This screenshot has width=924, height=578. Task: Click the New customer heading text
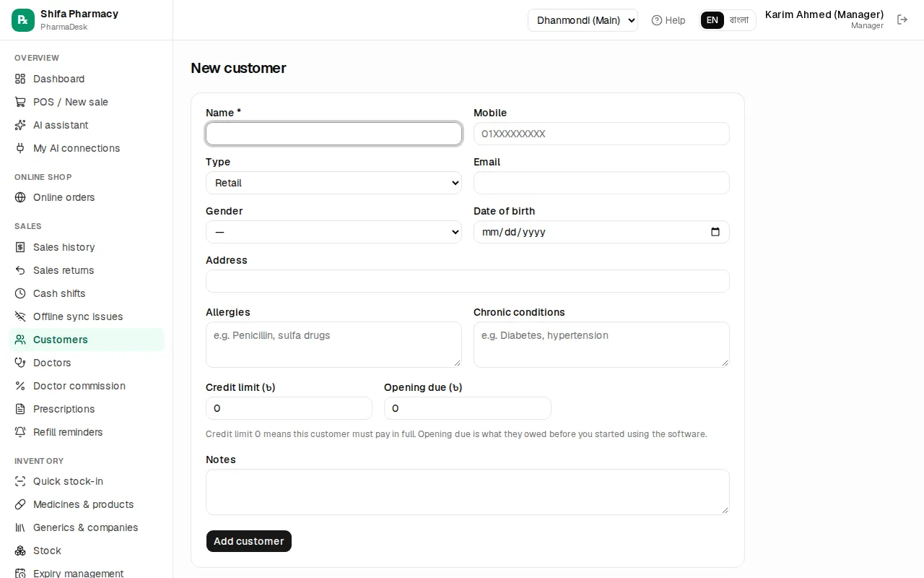coord(238,68)
